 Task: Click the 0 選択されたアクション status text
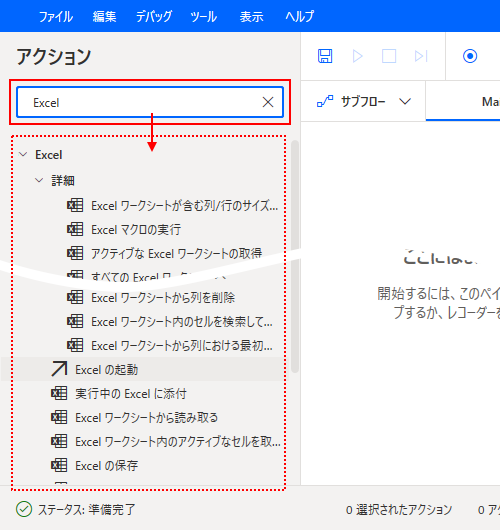pos(399,509)
